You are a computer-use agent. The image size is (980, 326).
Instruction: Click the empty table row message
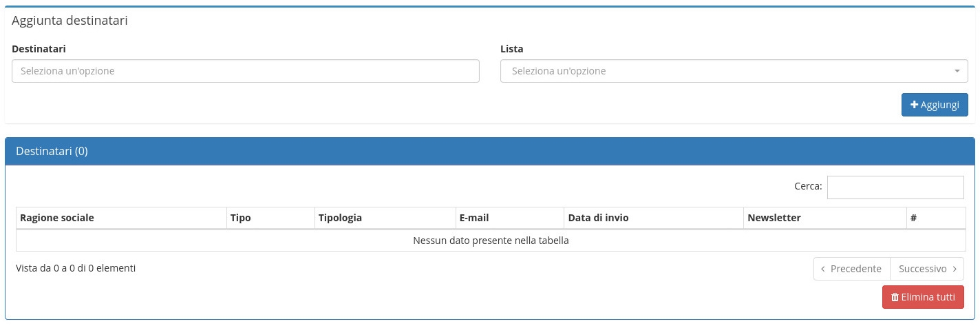point(491,241)
